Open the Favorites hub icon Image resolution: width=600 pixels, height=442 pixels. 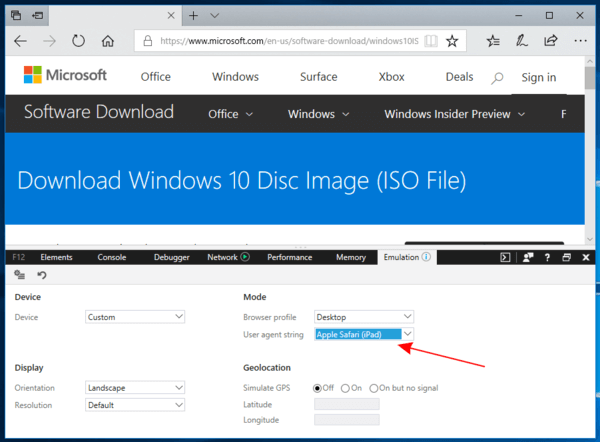[x=493, y=41]
